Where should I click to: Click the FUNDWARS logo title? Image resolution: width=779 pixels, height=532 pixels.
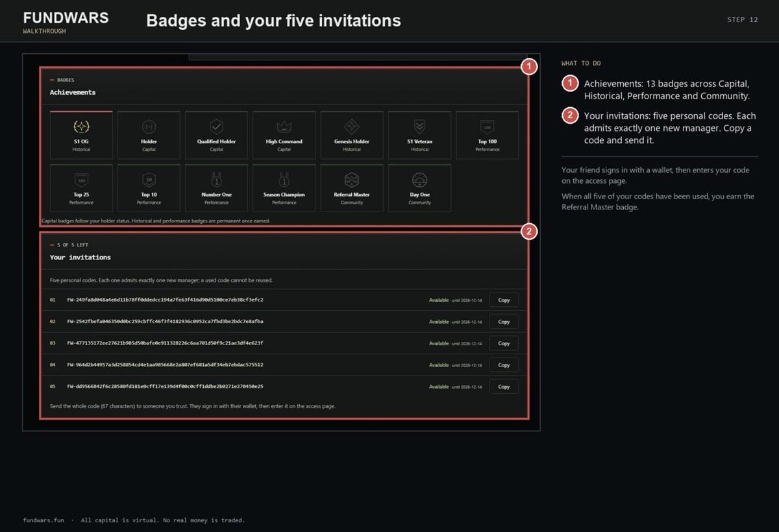[x=66, y=18]
